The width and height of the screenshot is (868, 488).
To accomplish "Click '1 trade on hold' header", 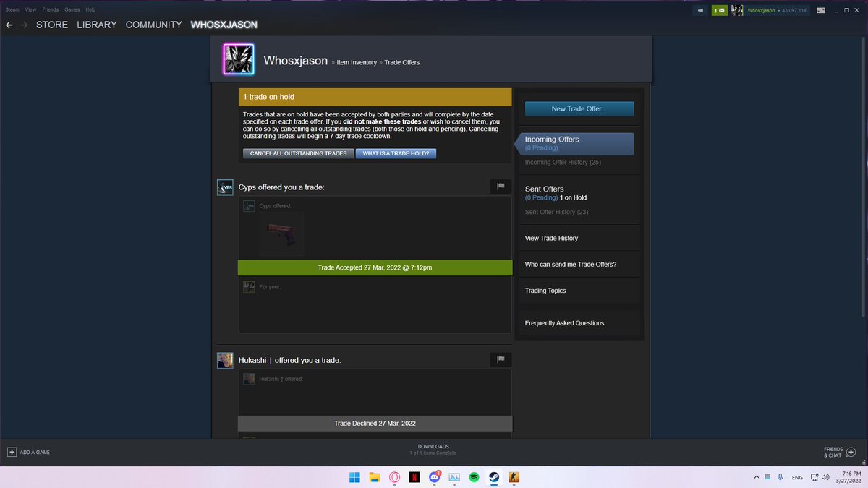I will pos(375,97).
